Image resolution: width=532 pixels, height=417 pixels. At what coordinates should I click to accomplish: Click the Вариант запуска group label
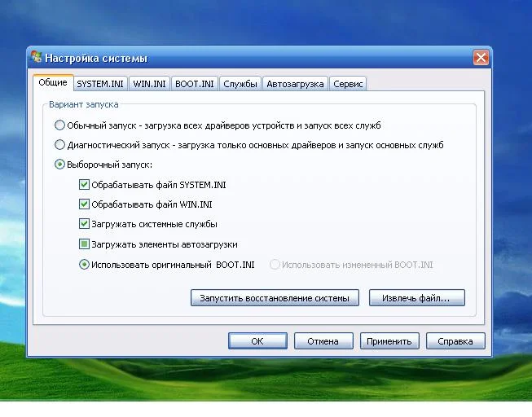(84, 104)
